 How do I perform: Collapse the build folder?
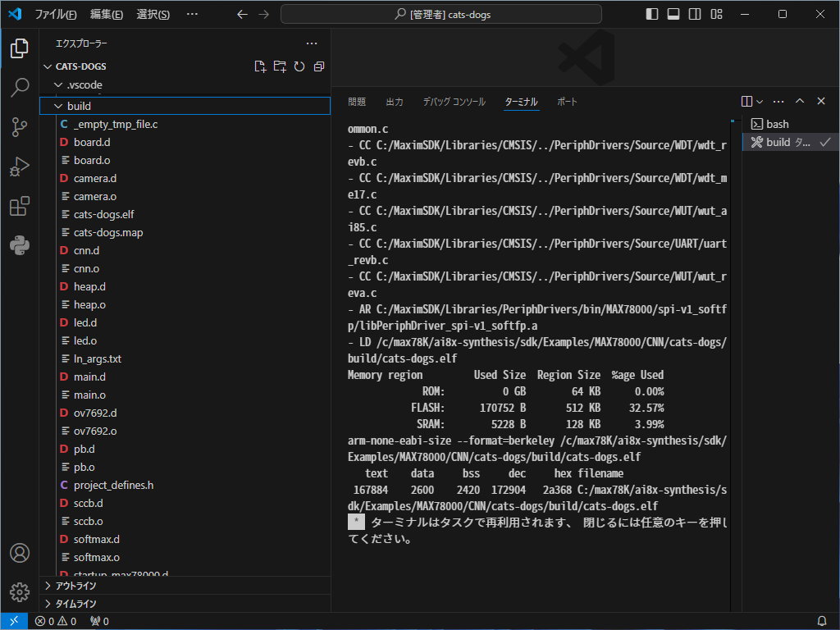pyautogui.click(x=79, y=106)
